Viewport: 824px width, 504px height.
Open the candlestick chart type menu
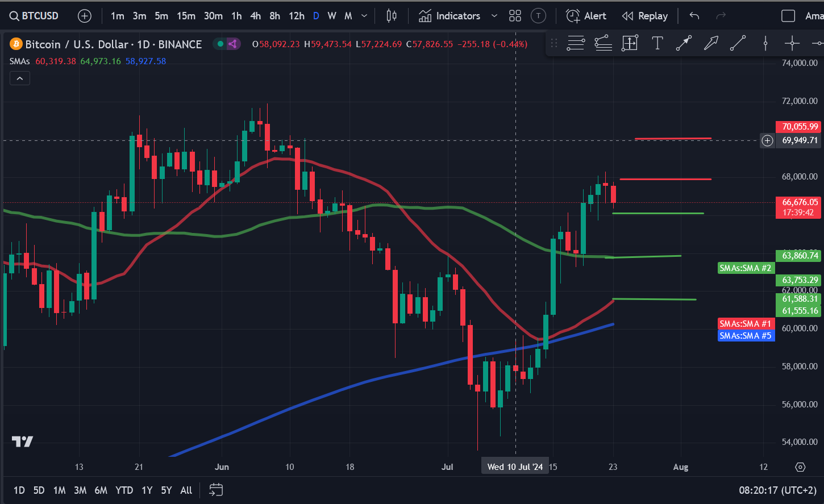(392, 16)
